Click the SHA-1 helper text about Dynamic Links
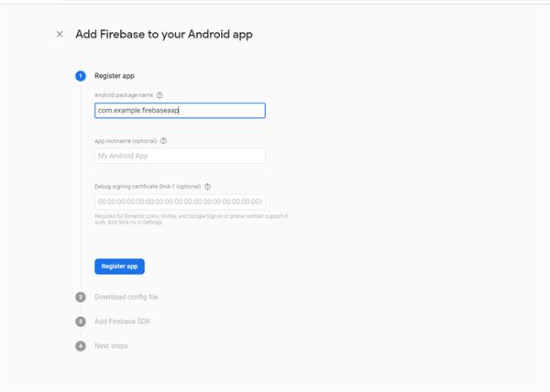The width and height of the screenshot is (550, 392). [191, 219]
